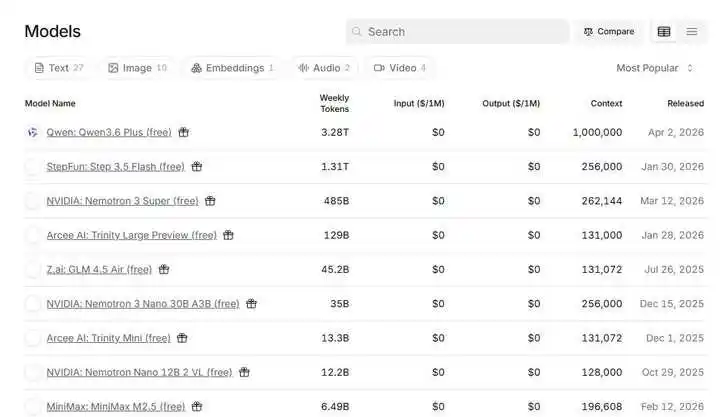Open NVIDIA: Nemotron Nano 12B 2 VL link
The width and height of the screenshot is (720, 417).
click(x=139, y=372)
